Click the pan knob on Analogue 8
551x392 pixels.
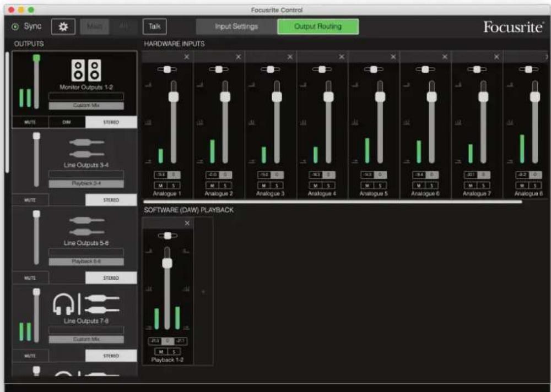click(528, 69)
